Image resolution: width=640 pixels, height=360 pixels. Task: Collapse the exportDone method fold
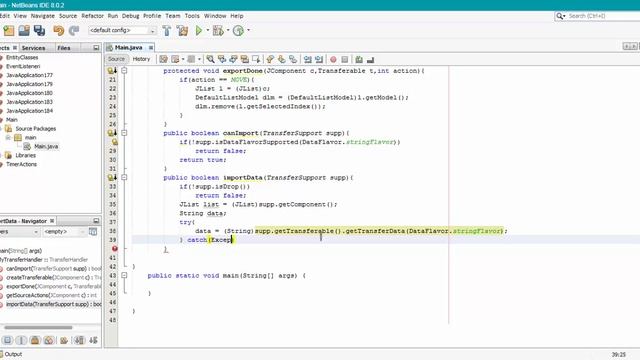[x=124, y=71]
